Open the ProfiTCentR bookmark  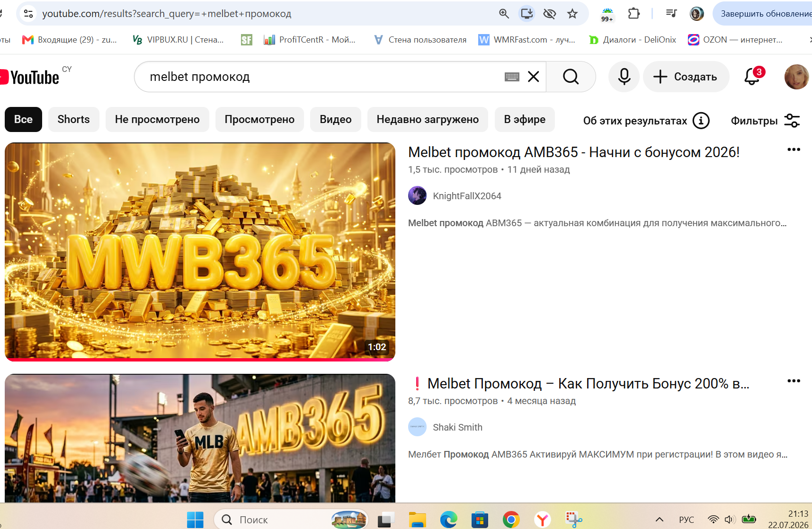click(x=310, y=40)
